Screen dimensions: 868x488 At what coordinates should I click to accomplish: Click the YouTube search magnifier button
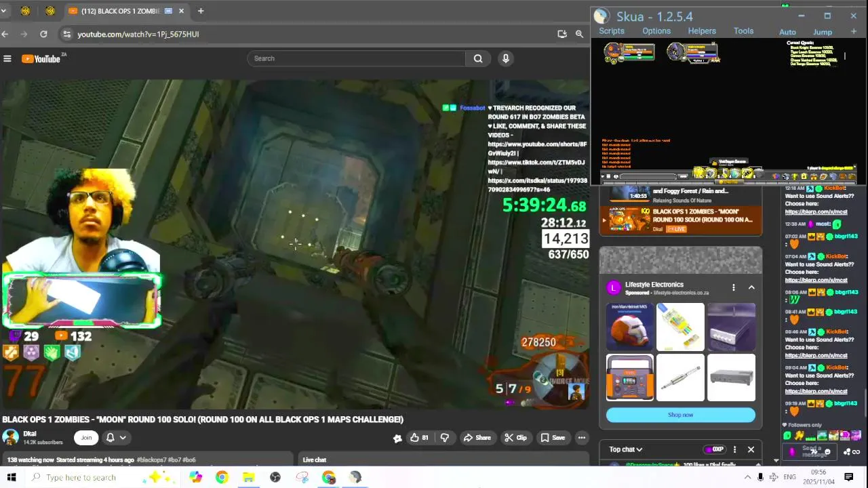(x=478, y=58)
